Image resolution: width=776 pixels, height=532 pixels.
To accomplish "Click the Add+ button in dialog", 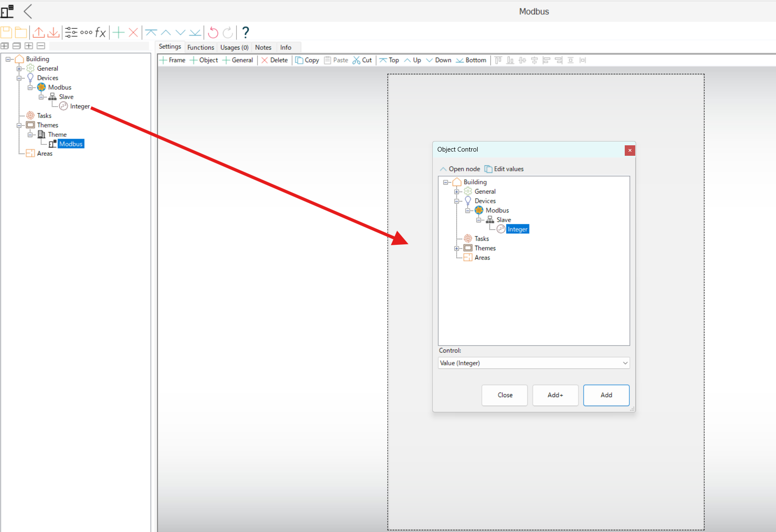I will point(555,395).
